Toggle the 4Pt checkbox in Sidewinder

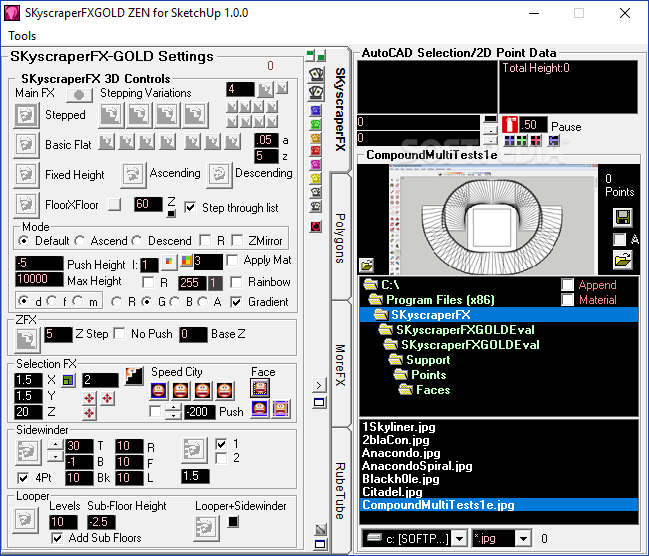pyautogui.click(x=23, y=478)
